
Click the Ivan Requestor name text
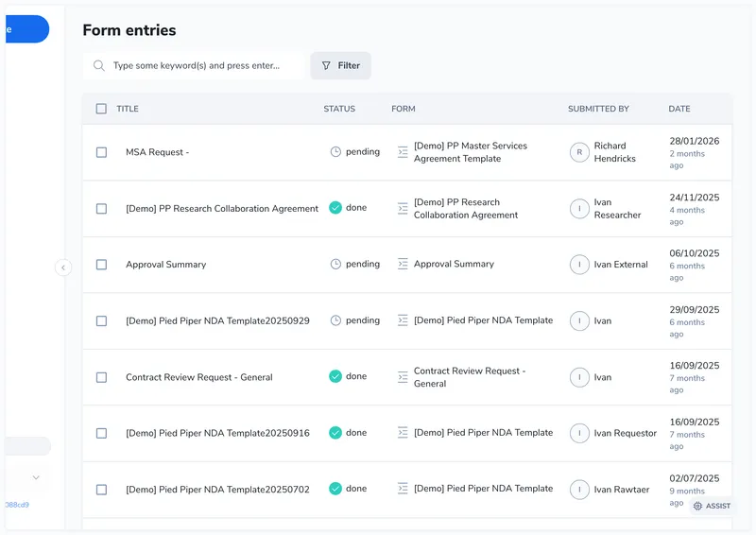point(626,433)
